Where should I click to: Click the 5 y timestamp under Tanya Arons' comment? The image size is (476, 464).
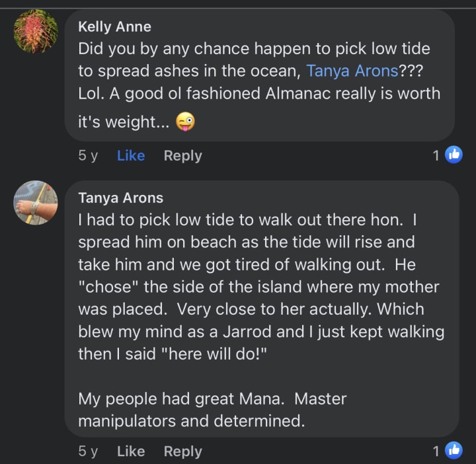(88, 451)
